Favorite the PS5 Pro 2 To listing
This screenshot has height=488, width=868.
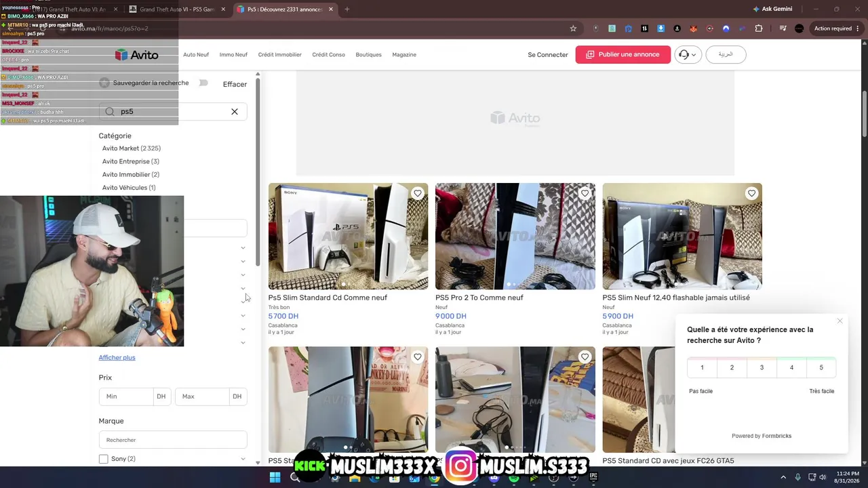[x=585, y=194]
